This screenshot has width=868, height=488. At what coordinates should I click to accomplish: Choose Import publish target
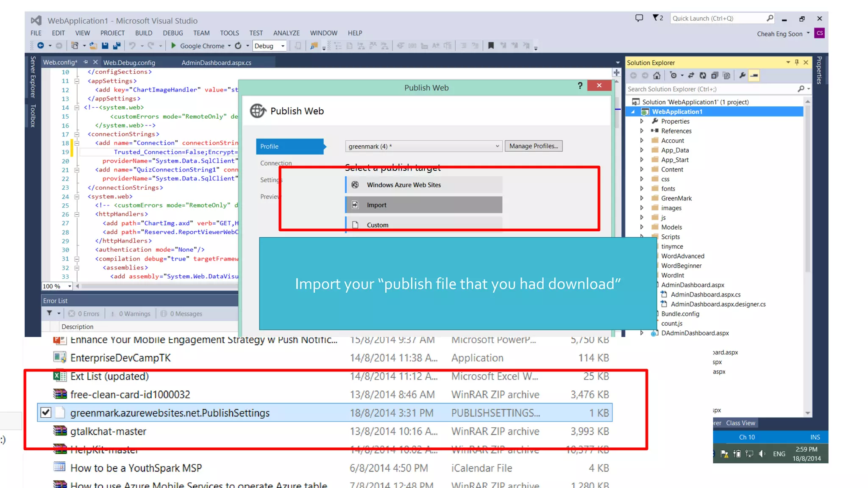tap(424, 205)
